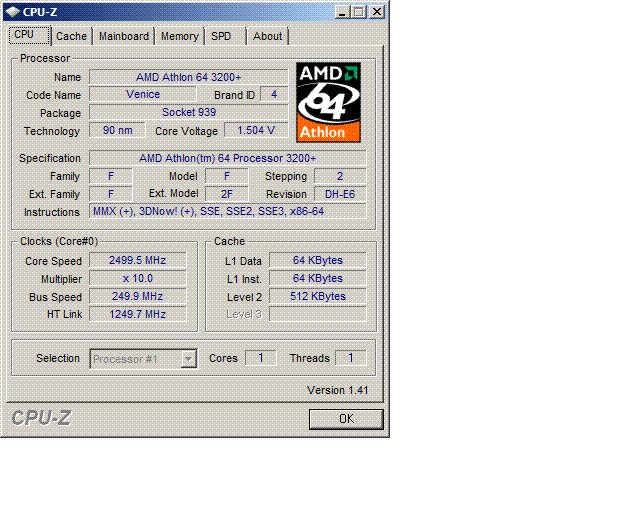Click the Level 2 value 512 KBytes

tap(318, 296)
